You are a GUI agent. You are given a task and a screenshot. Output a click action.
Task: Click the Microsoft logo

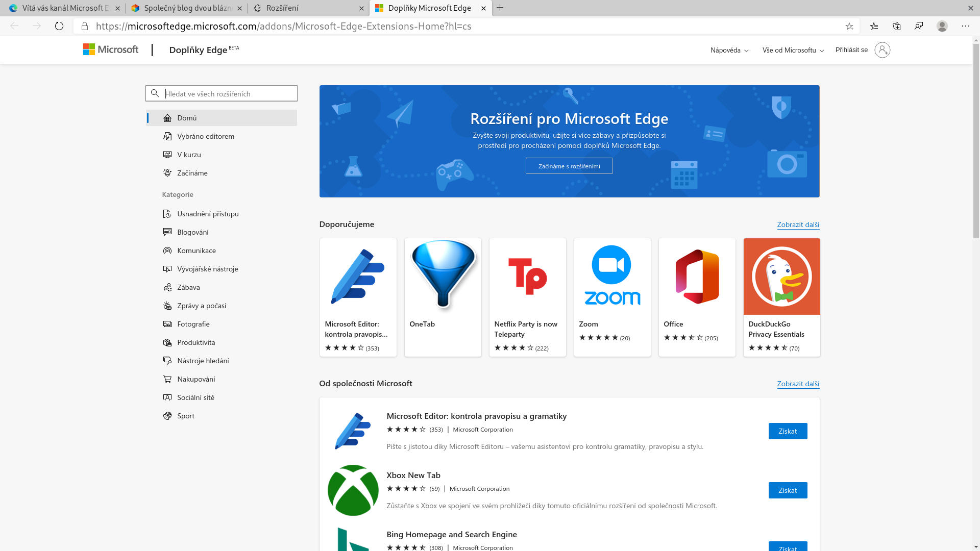(111, 49)
